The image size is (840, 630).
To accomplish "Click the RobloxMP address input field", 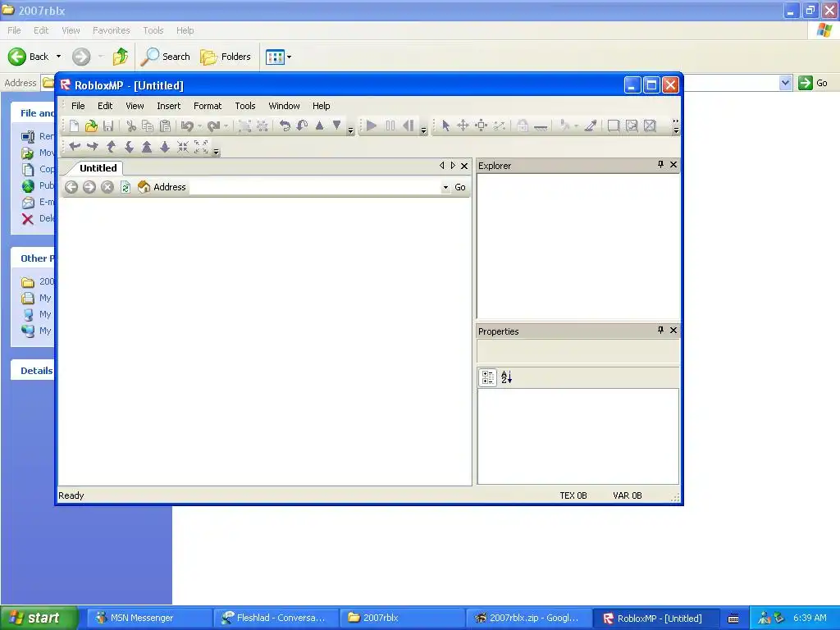I will click(314, 188).
